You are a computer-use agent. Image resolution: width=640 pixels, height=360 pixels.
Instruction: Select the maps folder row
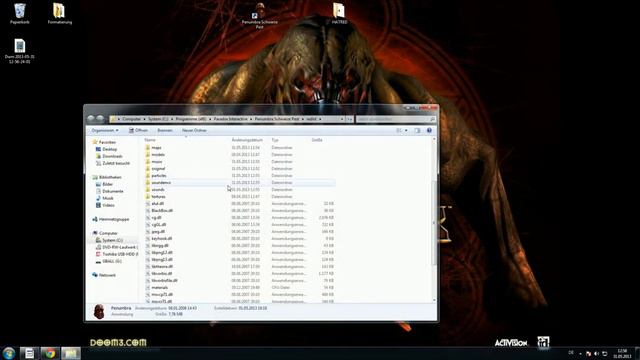(240, 148)
